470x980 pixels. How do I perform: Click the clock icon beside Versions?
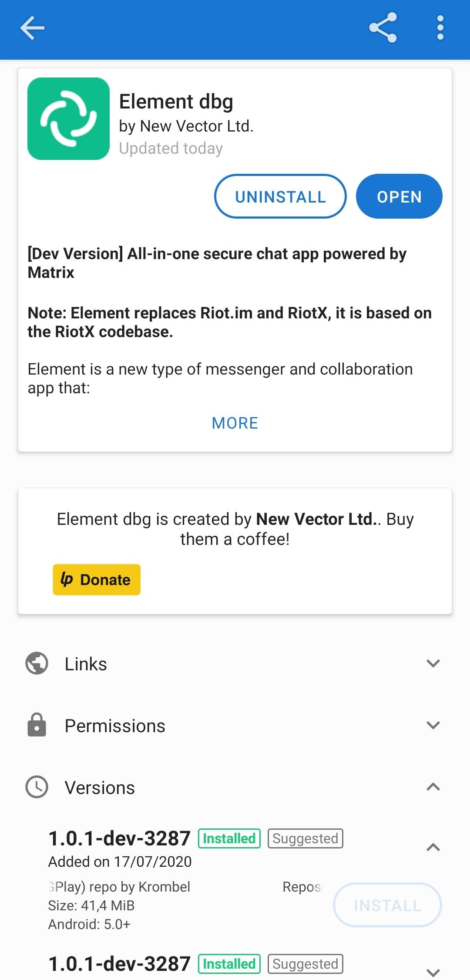(37, 787)
